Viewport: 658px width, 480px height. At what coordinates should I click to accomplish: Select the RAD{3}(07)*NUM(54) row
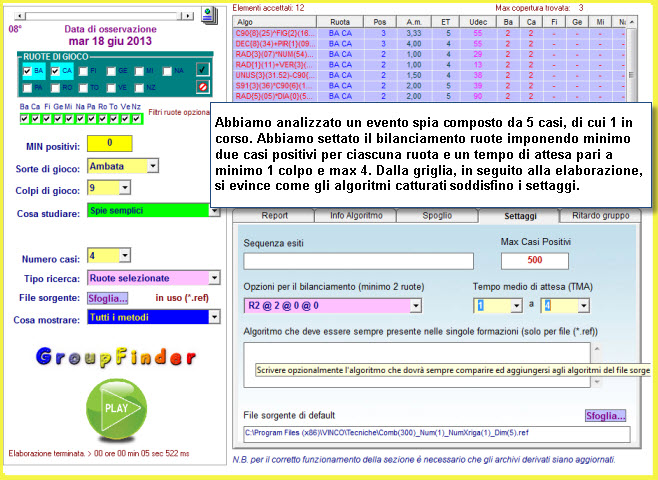coord(430,54)
